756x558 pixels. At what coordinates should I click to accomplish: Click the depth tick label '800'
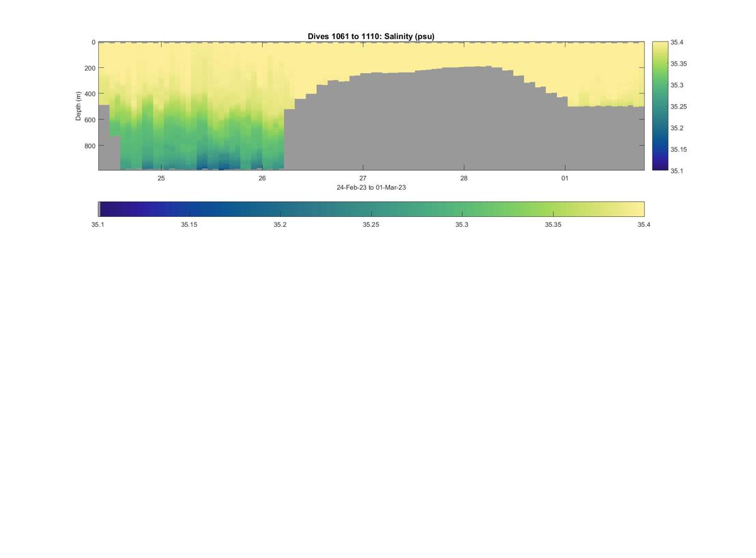click(89, 146)
